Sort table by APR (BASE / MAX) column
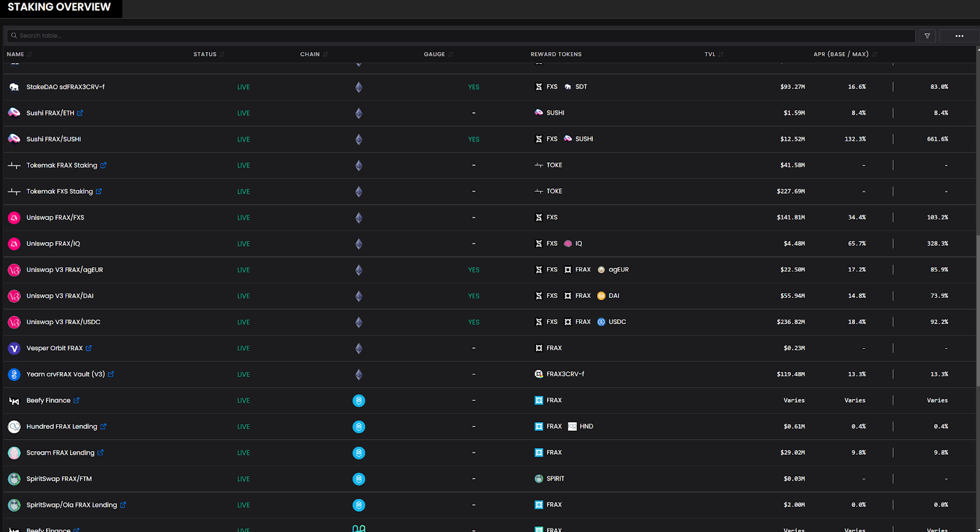 click(x=845, y=54)
